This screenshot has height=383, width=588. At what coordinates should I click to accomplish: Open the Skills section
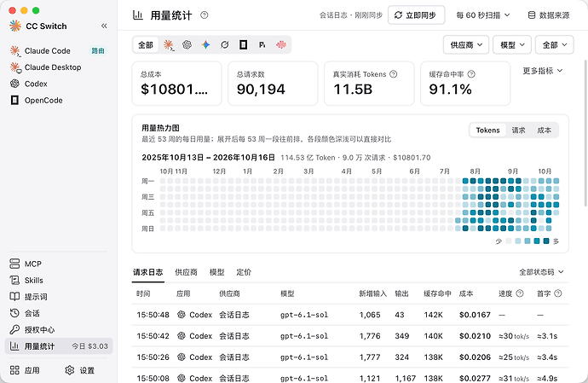click(59, 281)
